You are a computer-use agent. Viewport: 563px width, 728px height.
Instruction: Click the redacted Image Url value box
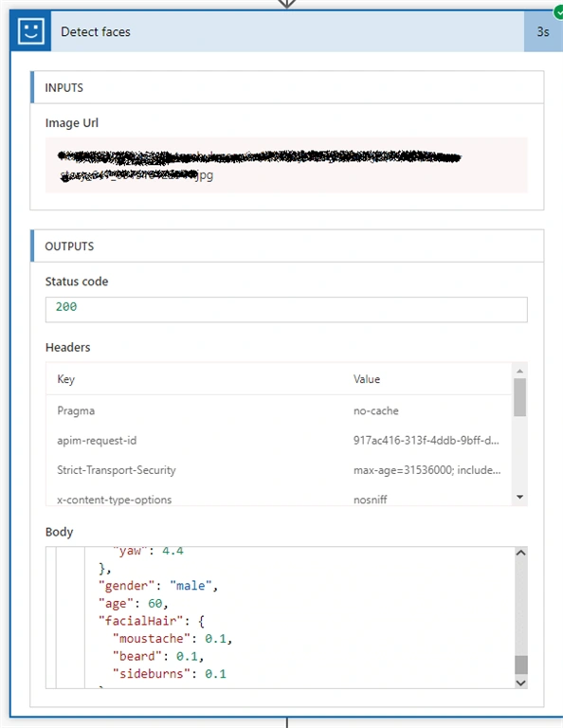tap(286, 165)
